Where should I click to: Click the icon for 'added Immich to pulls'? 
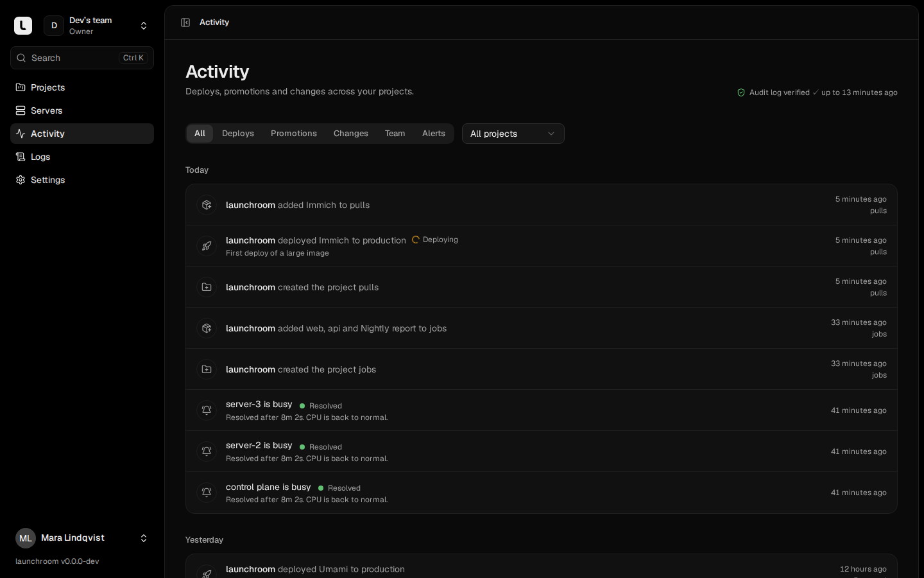tap(207, 205)
